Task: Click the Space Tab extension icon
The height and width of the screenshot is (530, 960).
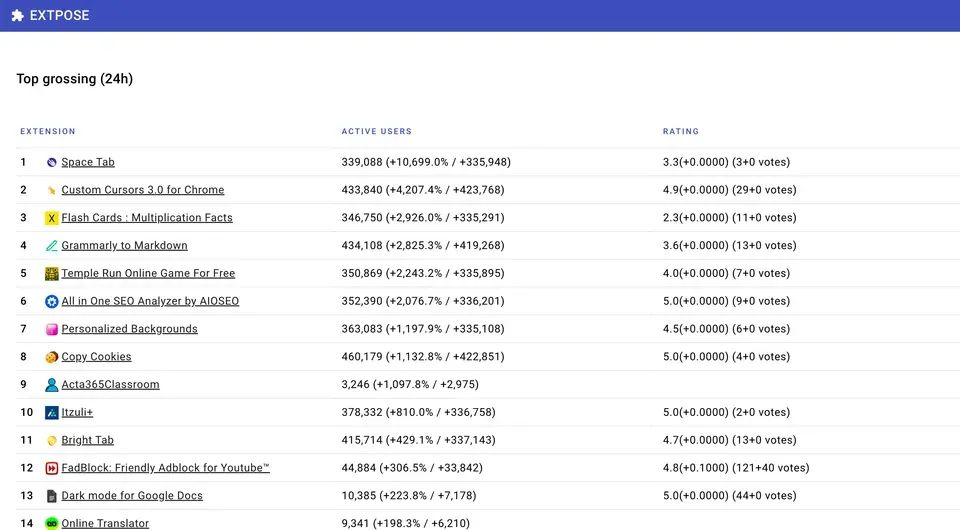Action: click(52, 162)
